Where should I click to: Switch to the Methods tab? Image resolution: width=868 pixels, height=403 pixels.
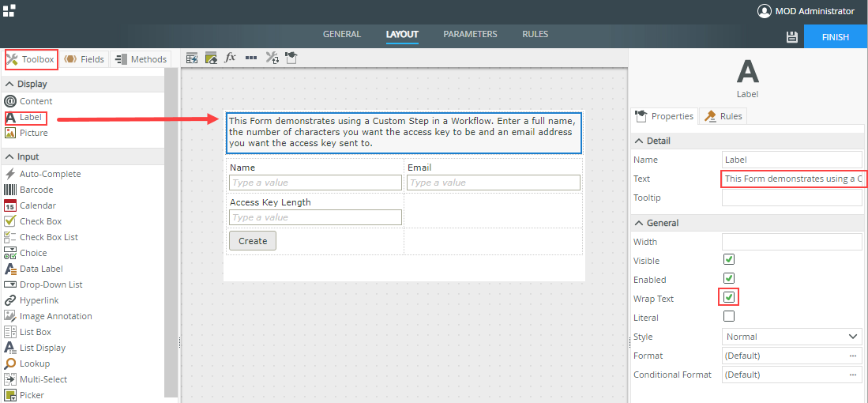coord(141,59)
